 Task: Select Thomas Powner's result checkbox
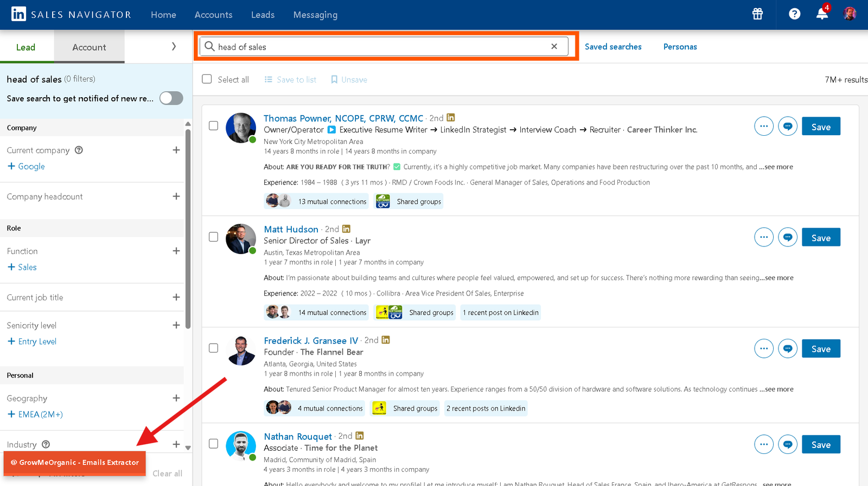coord(214,125)
